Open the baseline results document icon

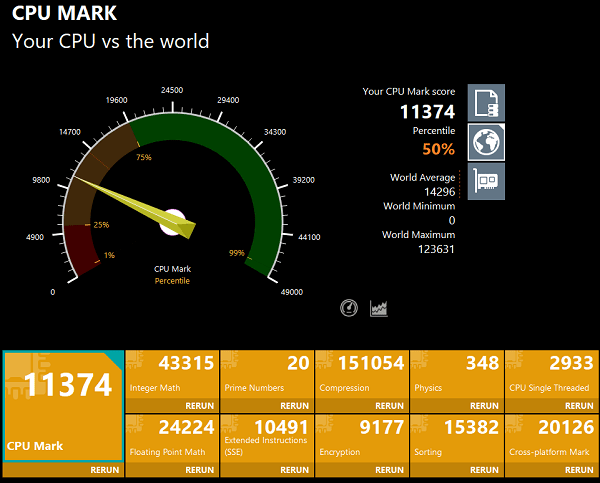point(486,103)
